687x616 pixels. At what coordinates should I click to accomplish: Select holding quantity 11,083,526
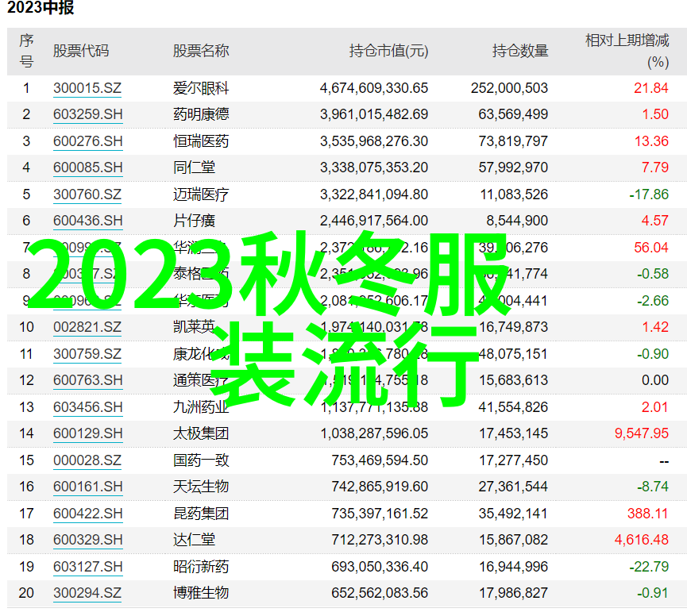[514, 194]
